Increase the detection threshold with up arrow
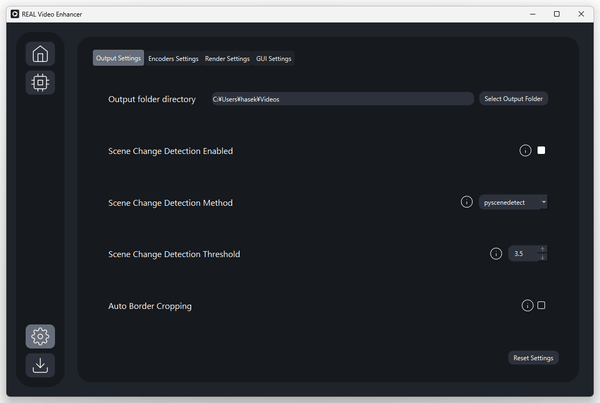This screenshot has width=600, height=403. (542, 250)
